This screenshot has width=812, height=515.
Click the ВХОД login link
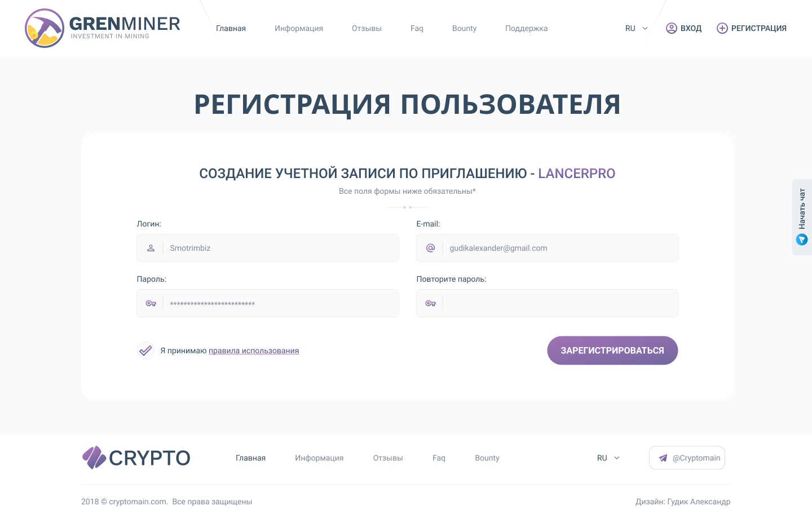coord(691,28)
